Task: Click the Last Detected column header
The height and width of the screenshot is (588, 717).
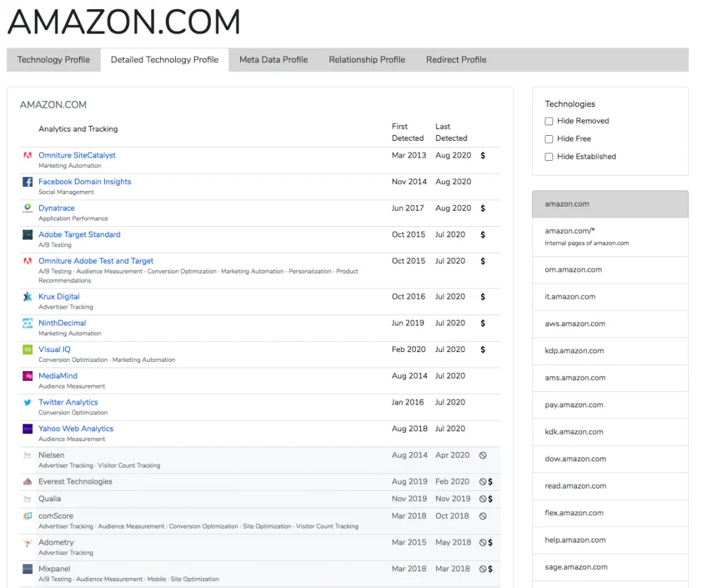Action: [x=452, y=132]
